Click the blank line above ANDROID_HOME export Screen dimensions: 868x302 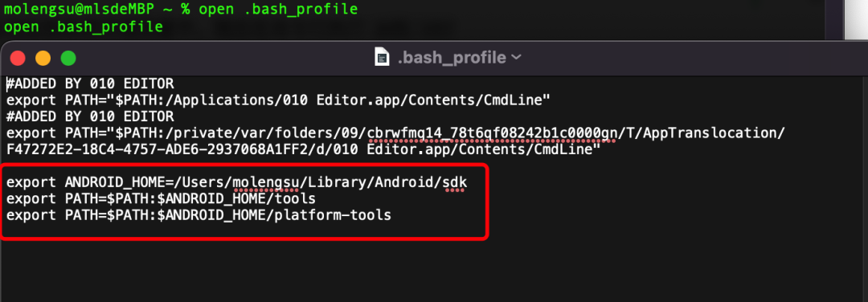pos(244,166)
